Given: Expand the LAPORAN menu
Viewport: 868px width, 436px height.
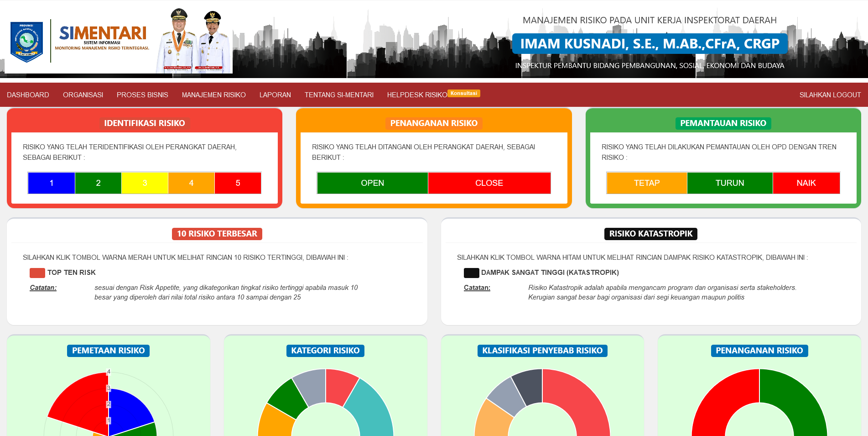Looking at the screenshot, I should (x=275, y=95).
